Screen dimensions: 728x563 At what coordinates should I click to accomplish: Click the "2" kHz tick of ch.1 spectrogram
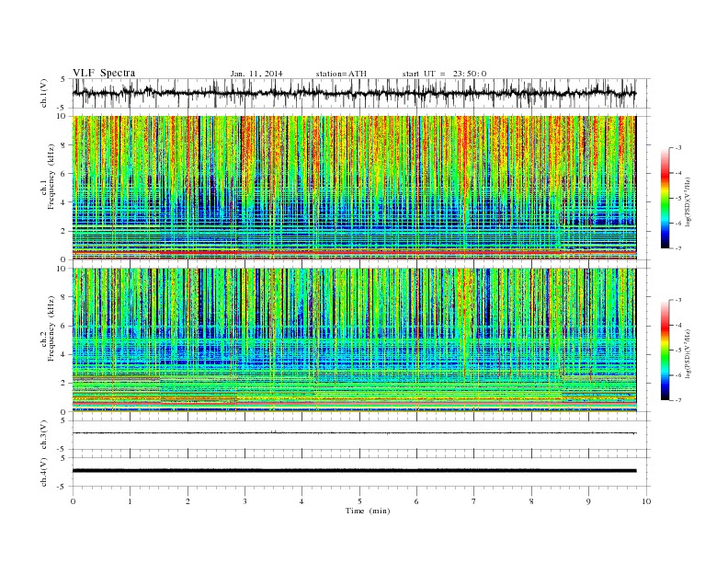click(63, 231)
